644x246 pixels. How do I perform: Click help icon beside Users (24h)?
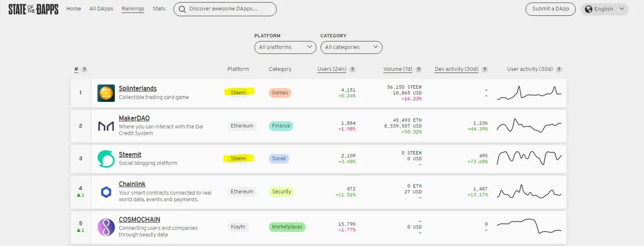pyautogui.click(x=353, y=70)
